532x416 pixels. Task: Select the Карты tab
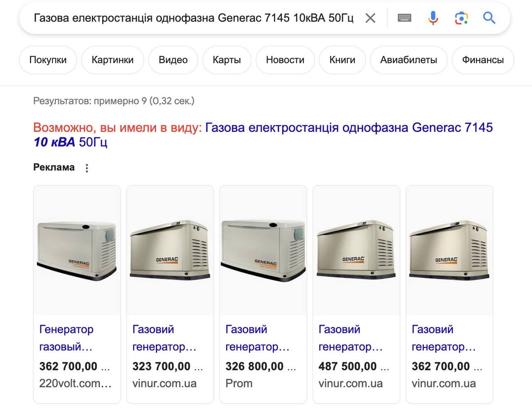click(227, 60)
